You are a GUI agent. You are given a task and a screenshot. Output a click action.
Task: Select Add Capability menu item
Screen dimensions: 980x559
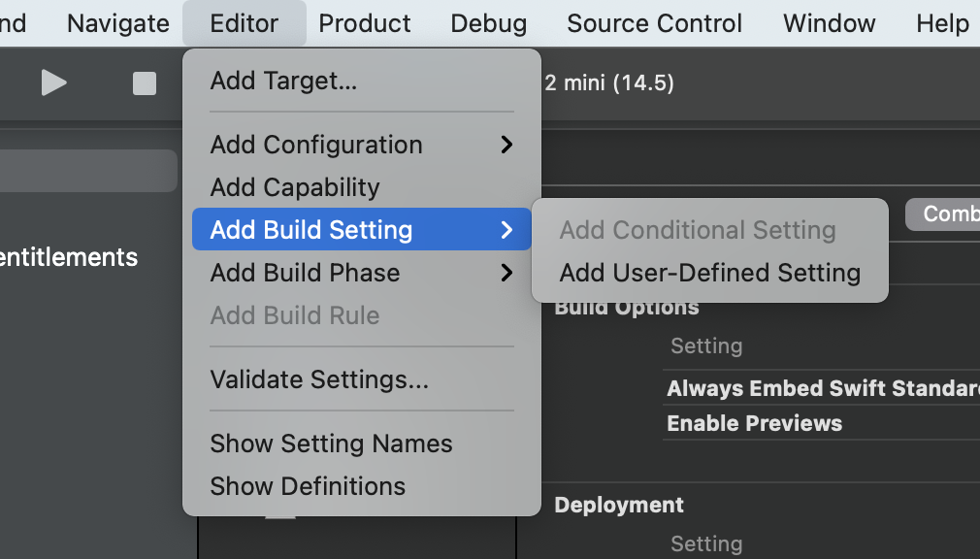pos(295,187)
